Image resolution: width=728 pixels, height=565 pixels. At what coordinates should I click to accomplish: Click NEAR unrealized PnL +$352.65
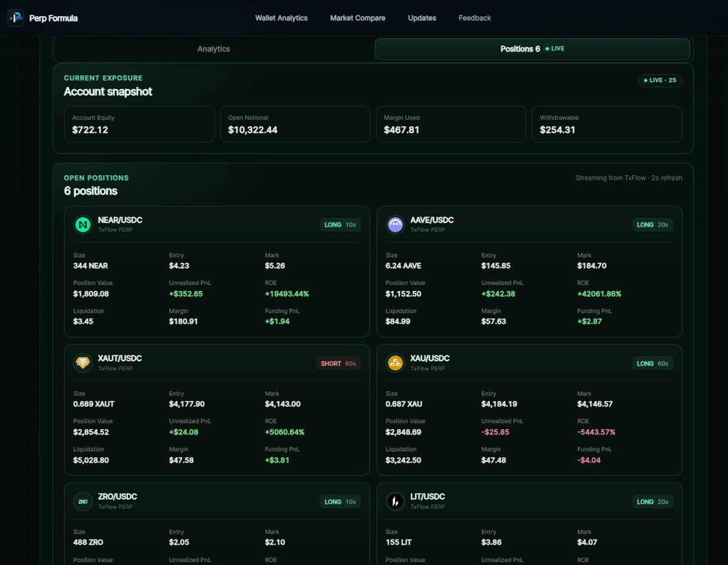point(186,293)
